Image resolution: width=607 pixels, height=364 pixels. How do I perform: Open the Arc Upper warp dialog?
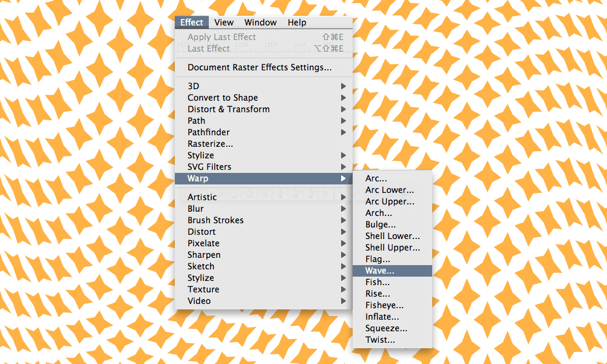(x=390, y=201)
